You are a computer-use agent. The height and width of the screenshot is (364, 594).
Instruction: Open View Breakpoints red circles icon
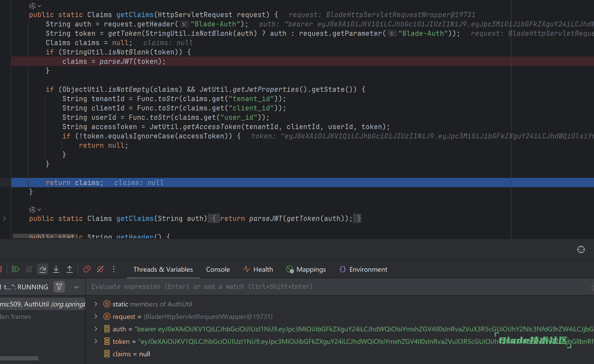tap(87, 269)
